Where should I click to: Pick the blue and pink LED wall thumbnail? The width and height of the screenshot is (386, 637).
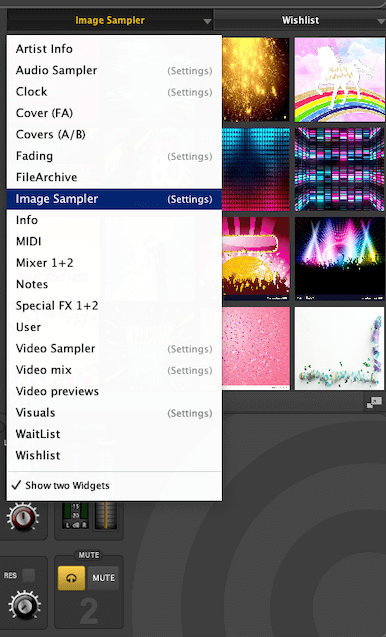[x=256, y=169]
